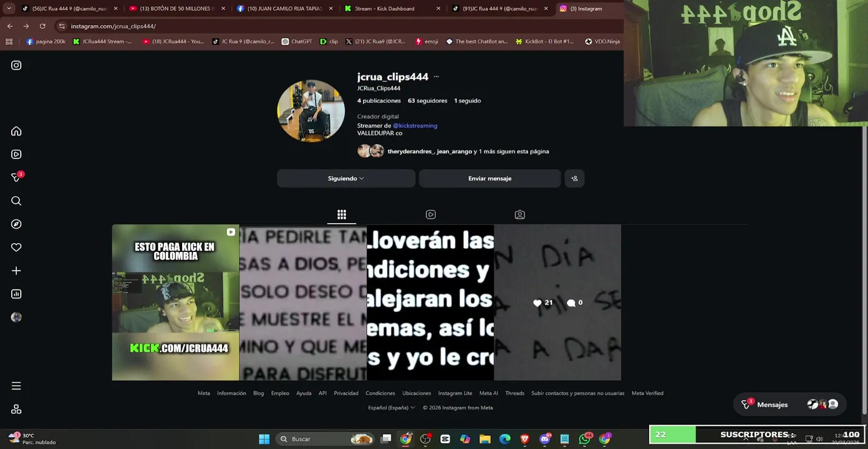Open the Instagram Lite footer link

(455, 393)
